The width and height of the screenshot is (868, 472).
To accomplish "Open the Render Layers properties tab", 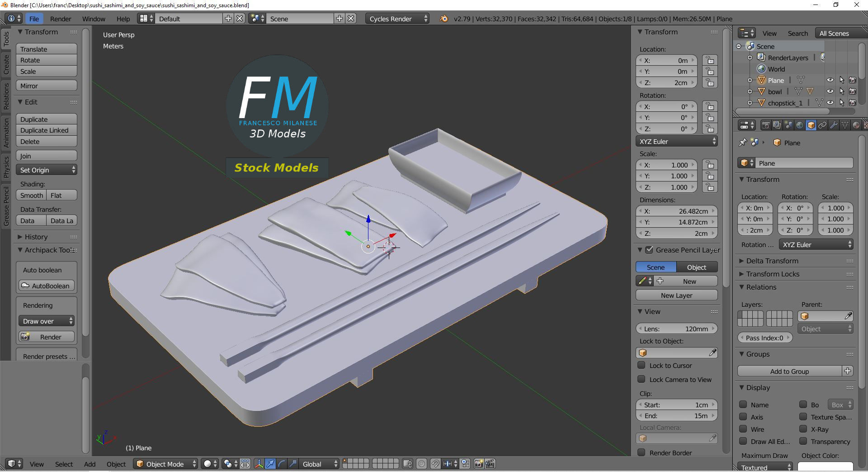I will [x=777, y=125].
